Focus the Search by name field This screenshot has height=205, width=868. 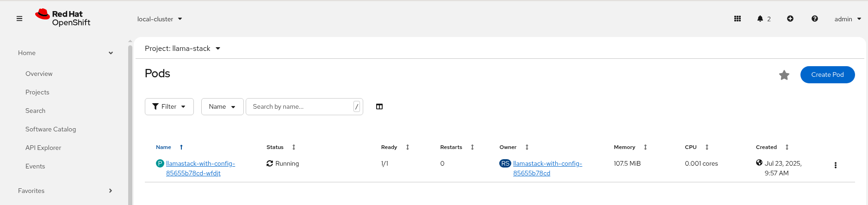pyautogui.click(x=301, y=107)
